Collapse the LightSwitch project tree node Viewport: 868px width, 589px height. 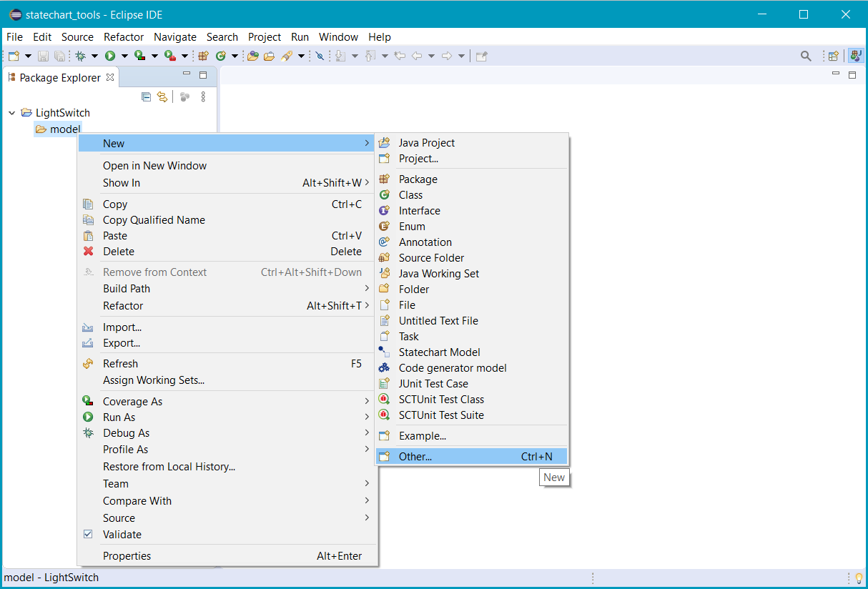(x=11, y=113)
